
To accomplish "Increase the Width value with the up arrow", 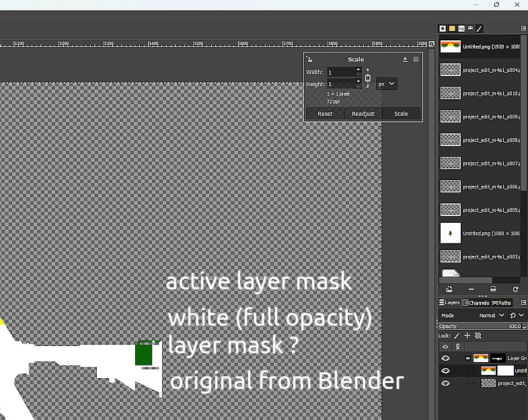I will coord(359,69).
